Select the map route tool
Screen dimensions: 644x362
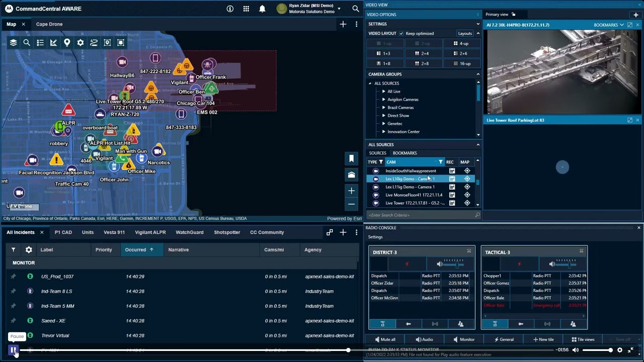94,43
